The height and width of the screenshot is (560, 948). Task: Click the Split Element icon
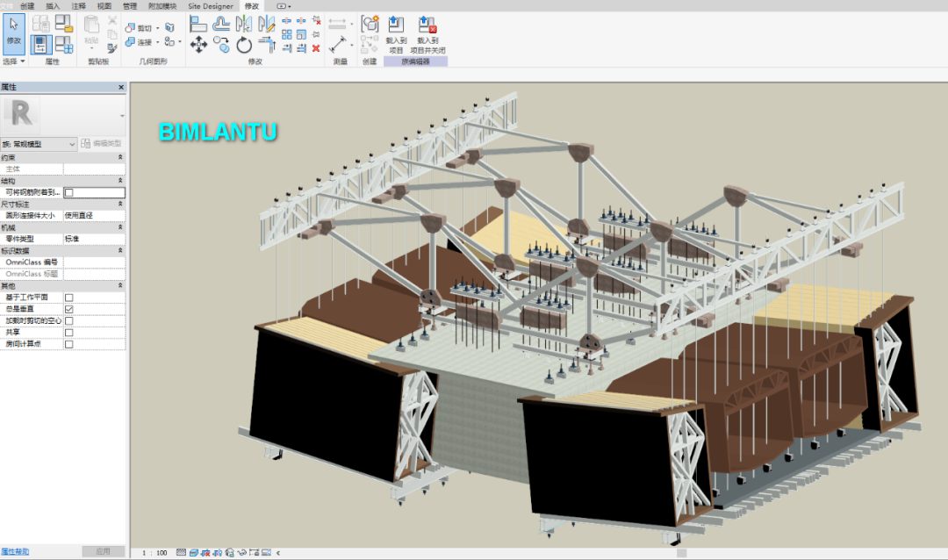(287, 21)
